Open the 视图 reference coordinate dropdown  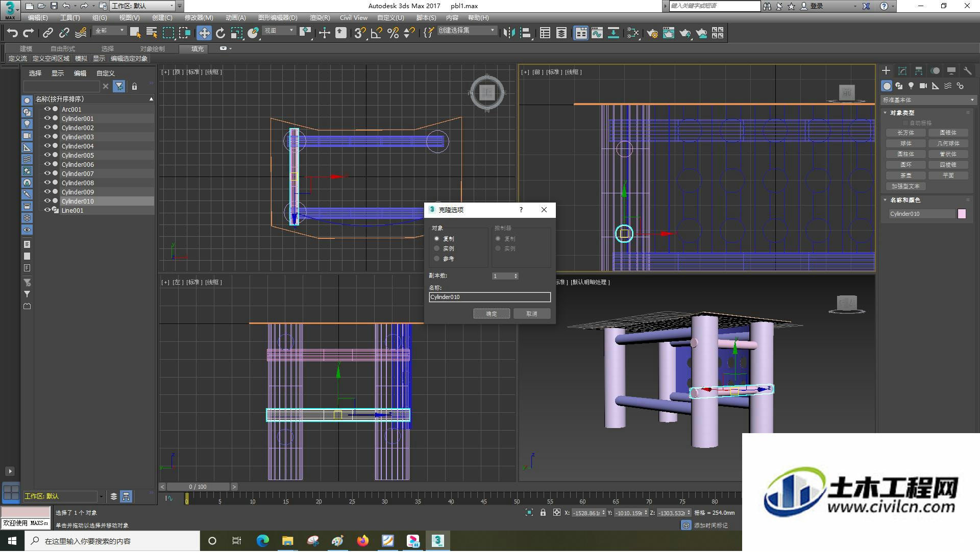[x=279, y=31]
